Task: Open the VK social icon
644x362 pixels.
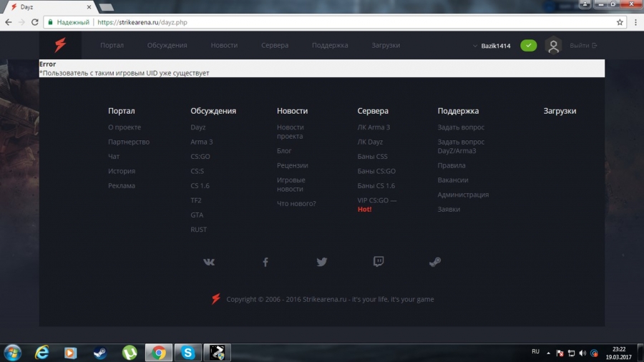Action: coord(209,262)
